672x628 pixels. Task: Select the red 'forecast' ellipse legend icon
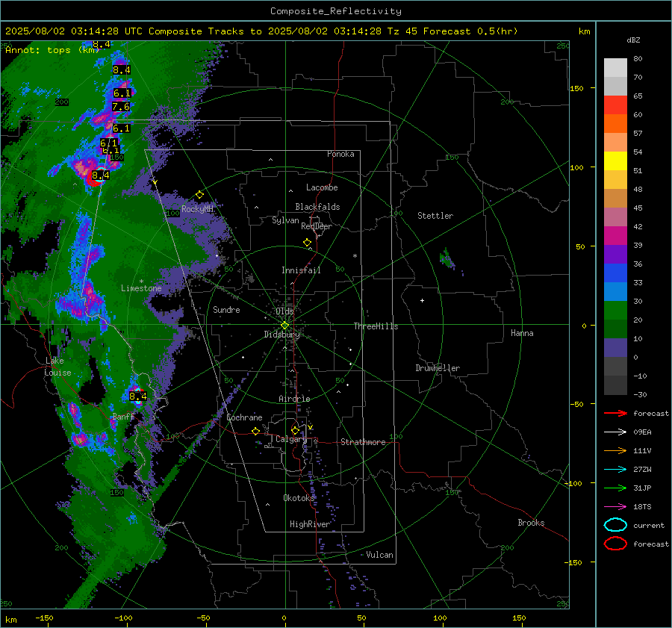tap(615, 544)
